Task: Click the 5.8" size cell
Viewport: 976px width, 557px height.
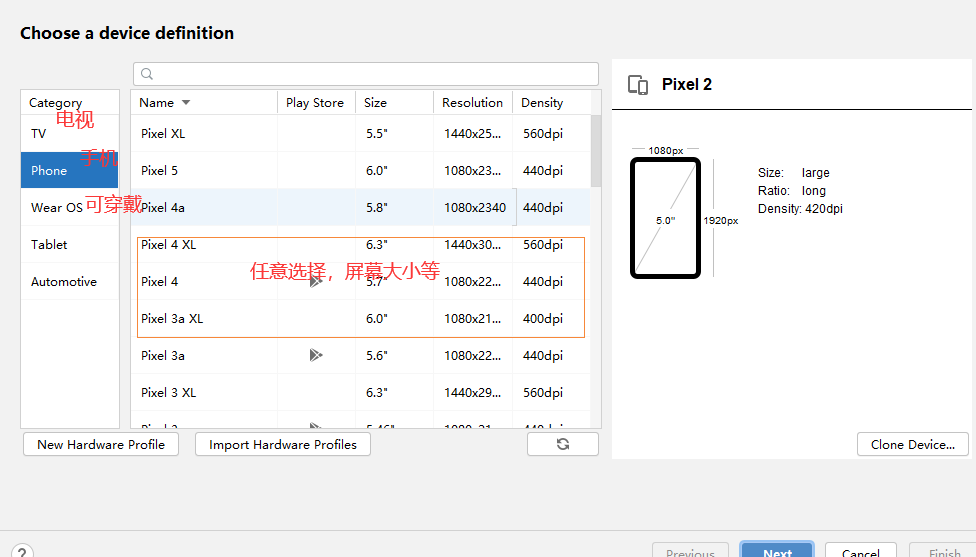Action: (x=377, y=207)
